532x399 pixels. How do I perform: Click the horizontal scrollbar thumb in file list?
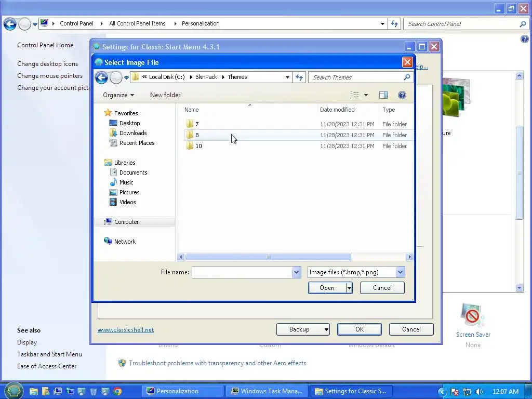coord(269,257)
